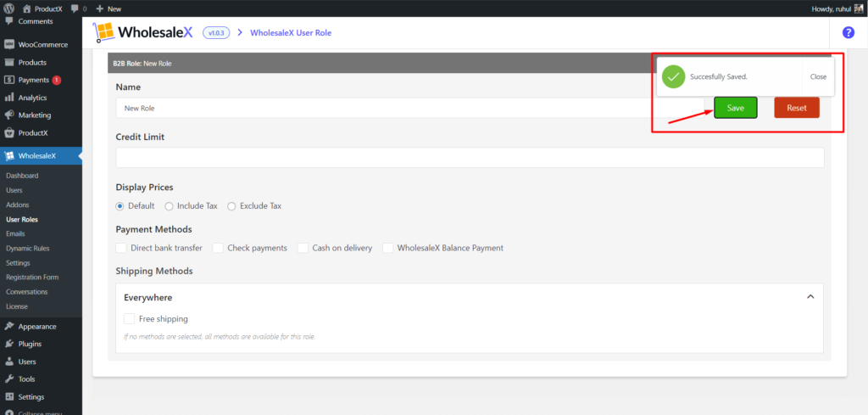Open the comments bubble in admin bar

click(x=75, y=8)
